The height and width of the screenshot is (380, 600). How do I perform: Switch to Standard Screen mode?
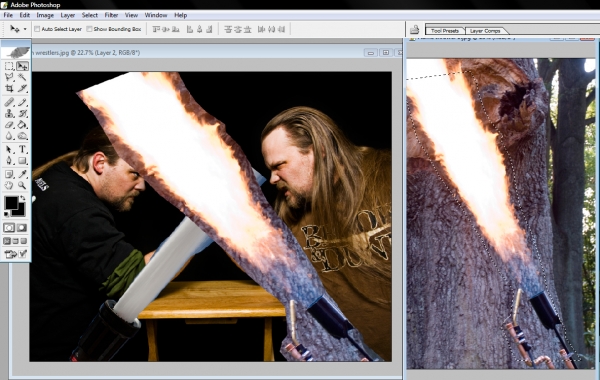coord(7,241)
